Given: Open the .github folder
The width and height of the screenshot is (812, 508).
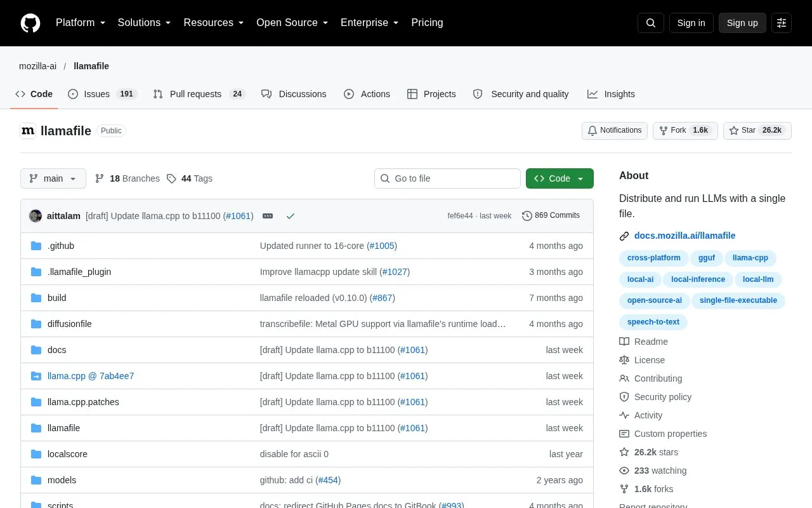Looking at the screenshot, I should coord(61,246).
